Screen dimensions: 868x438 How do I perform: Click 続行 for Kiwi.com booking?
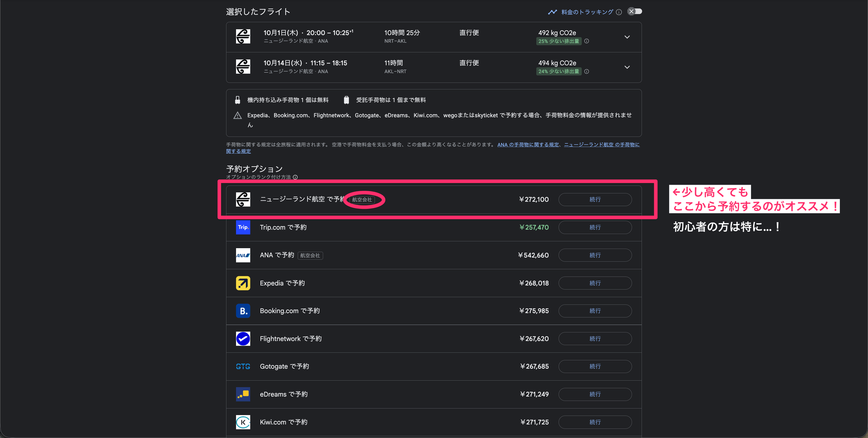[x=595, y=422]
